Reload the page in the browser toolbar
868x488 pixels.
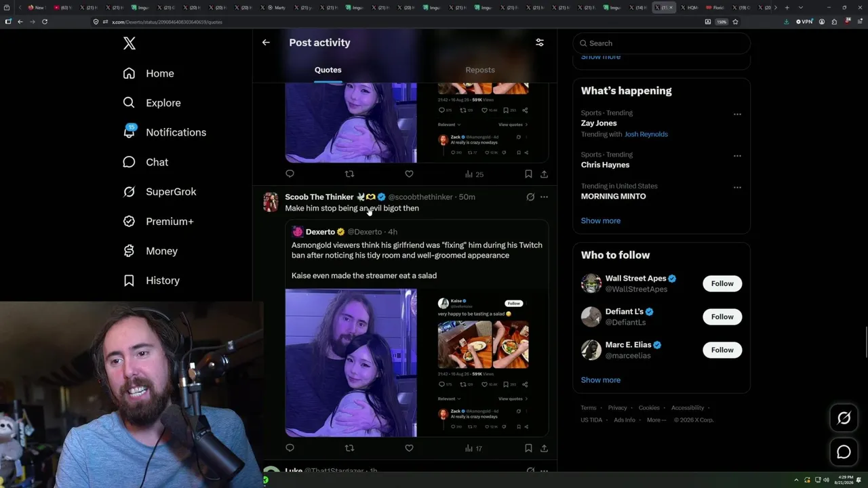[x=45, y=22]
